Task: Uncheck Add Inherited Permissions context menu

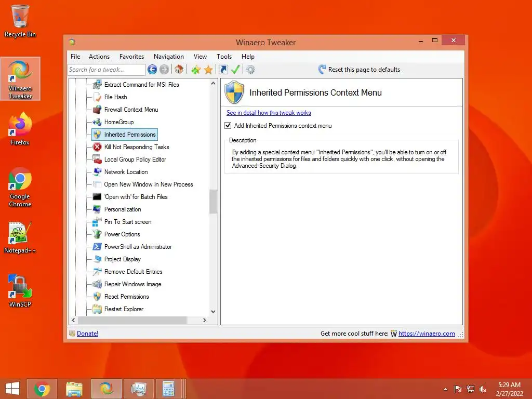Action: click(x=228, y=126)
